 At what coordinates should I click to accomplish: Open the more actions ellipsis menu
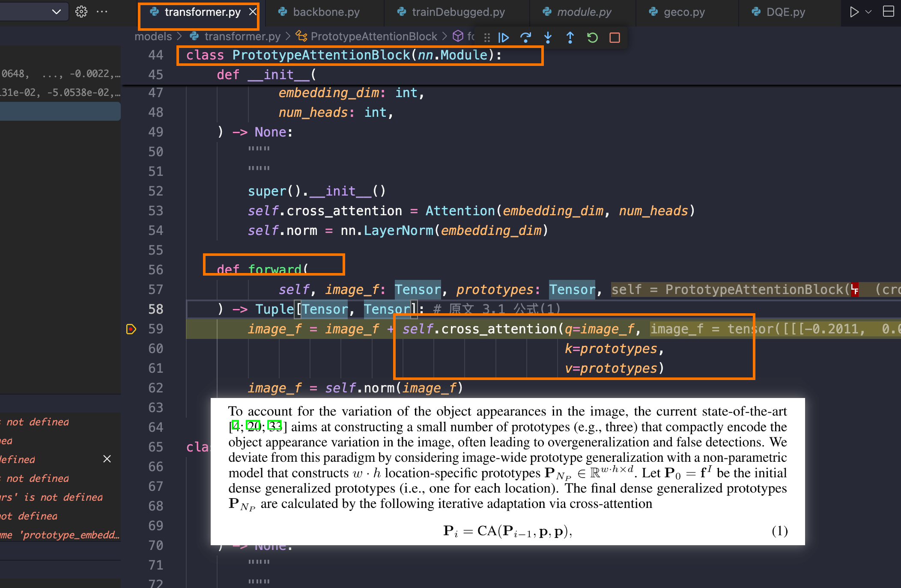coord(102,12)
